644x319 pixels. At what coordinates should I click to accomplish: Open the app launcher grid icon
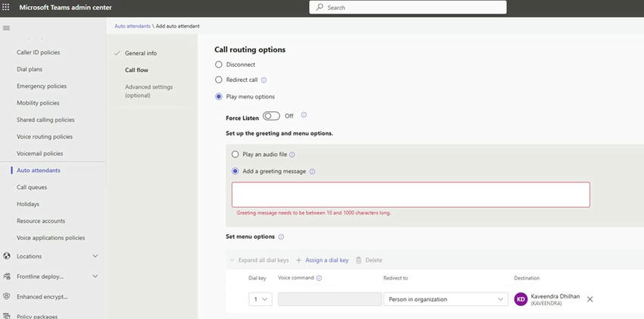pos(6,8)
